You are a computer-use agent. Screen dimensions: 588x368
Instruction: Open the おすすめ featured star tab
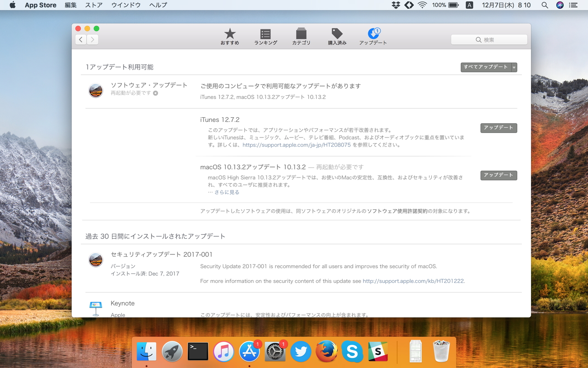pos(230,37)
